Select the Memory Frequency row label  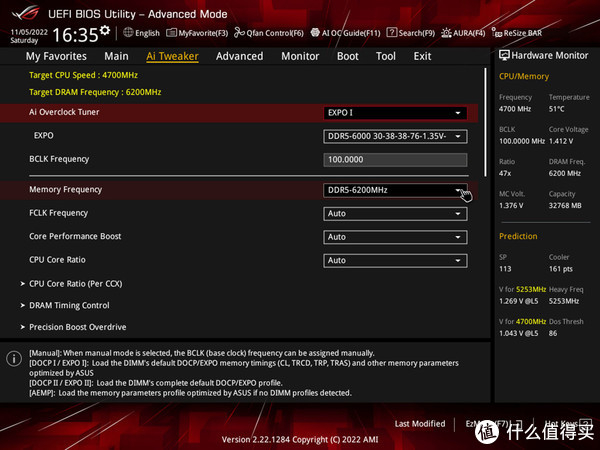65,189
